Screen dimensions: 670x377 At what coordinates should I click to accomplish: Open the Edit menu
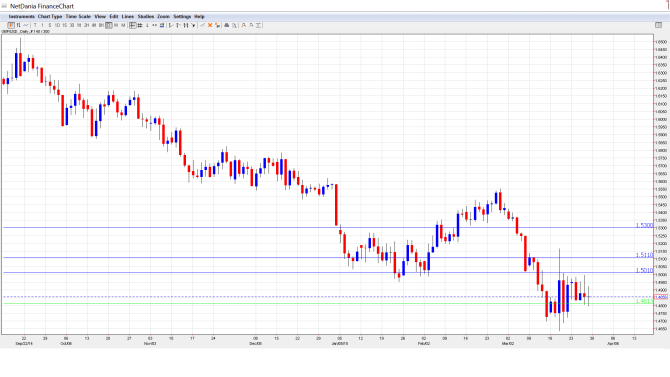[x=114, y=17]
